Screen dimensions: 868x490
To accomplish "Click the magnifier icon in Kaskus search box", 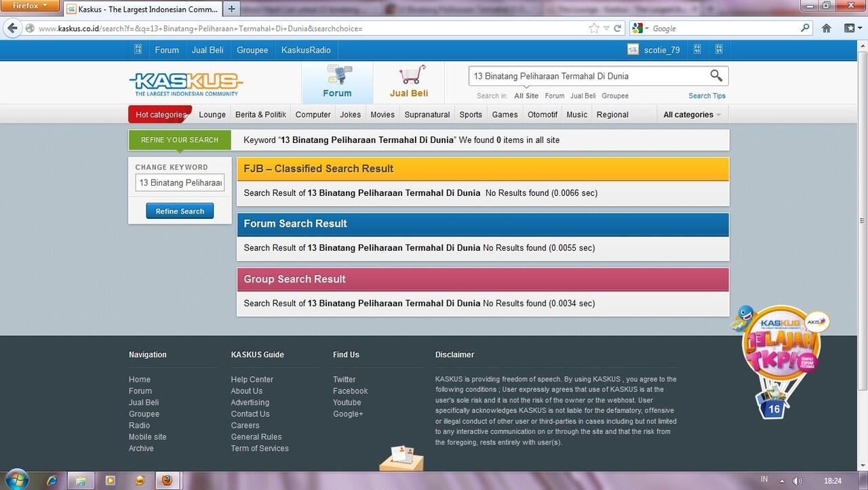I will tap(716, 76).
